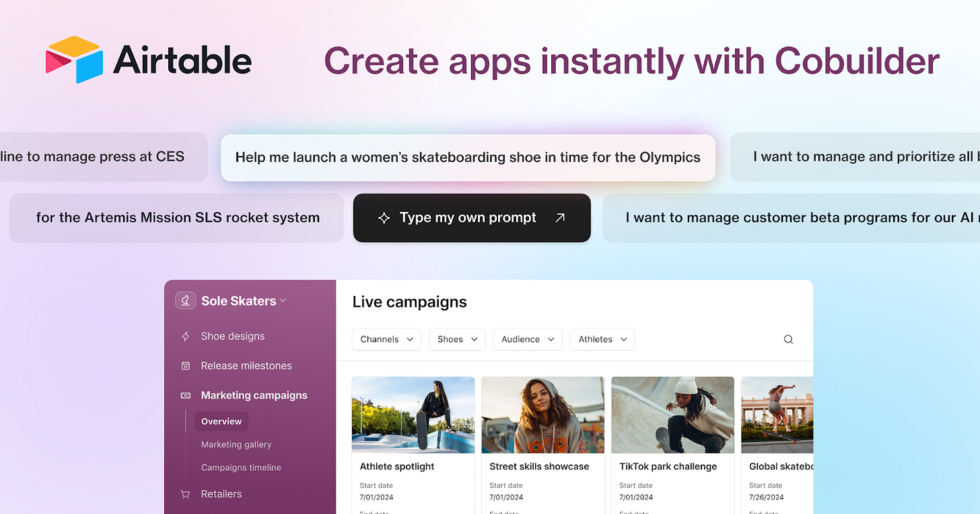Viewport: 980px width, 514px height.
Task: Open Release milestones in the sidebar
Action: pos(246,366)
